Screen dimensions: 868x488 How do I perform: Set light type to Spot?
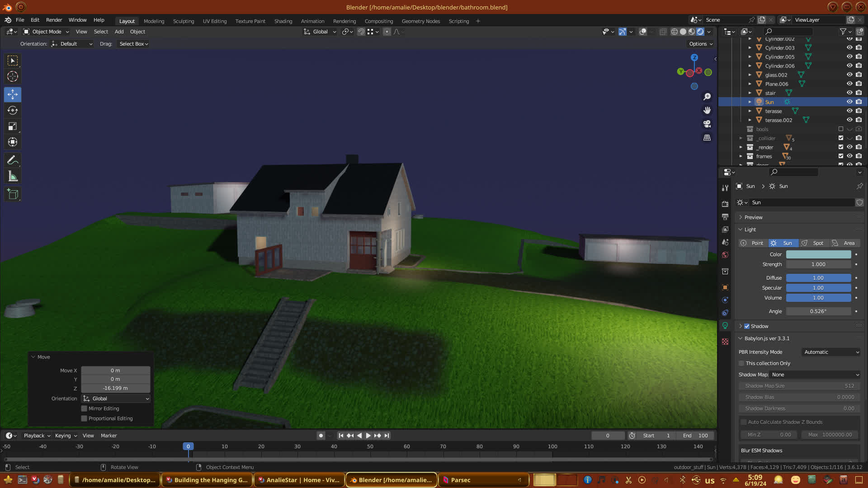(x=814, y=243)
